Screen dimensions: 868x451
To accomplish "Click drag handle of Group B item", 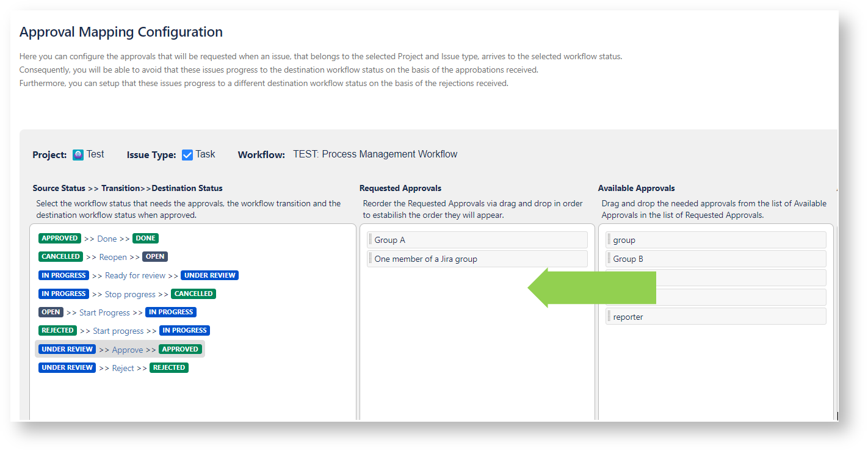I will point(609,259).
